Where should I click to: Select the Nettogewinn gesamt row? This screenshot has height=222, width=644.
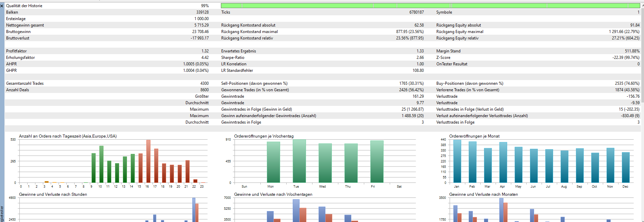(x=25, y=25)
